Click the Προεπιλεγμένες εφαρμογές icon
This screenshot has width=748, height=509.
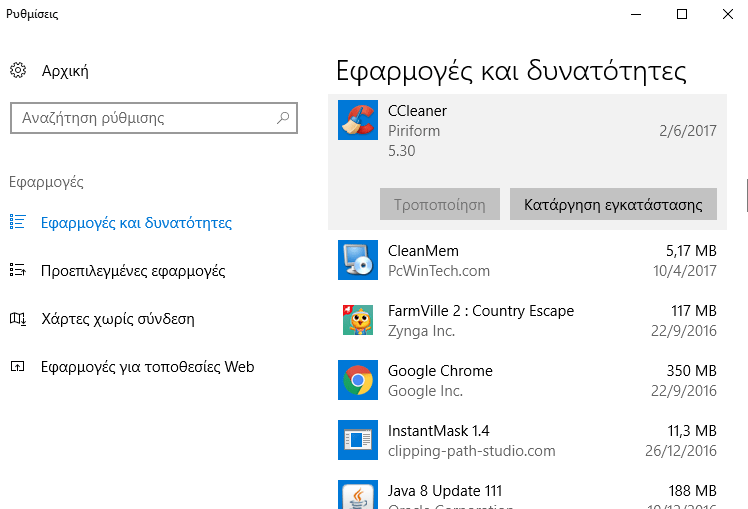pyautogui.click(x=18, y=270)
